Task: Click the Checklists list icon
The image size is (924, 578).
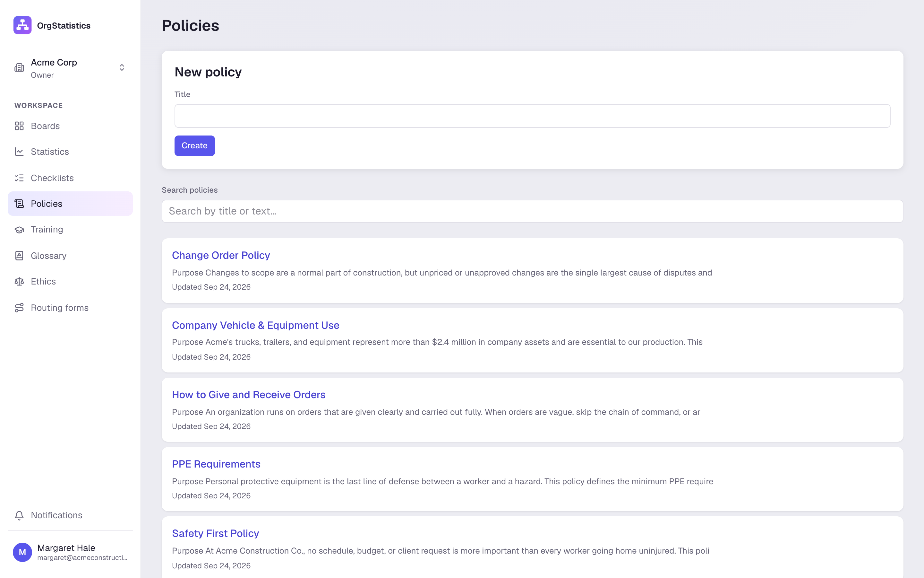Action: point(19,178)
